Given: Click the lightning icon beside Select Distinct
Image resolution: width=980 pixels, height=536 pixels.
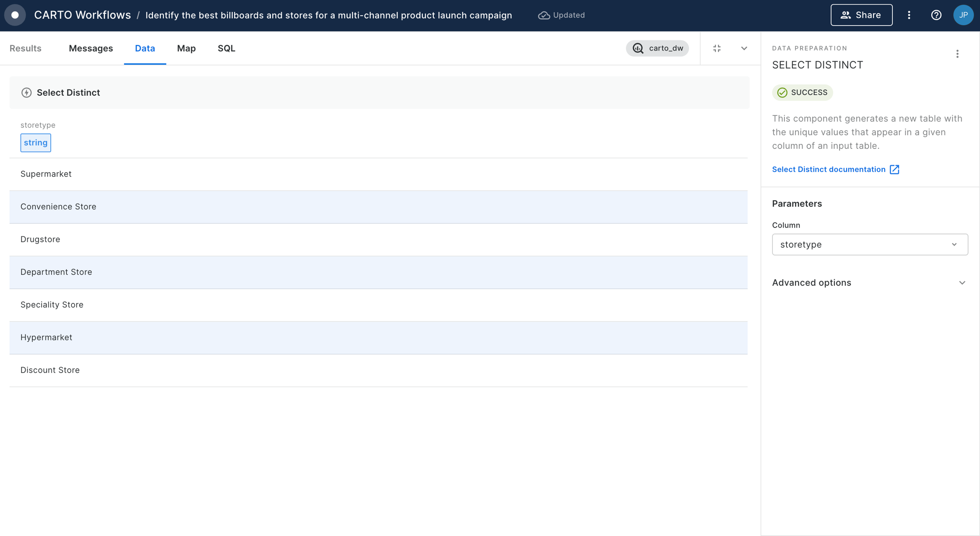Looking at the screenshot, I should pos(26,93).
